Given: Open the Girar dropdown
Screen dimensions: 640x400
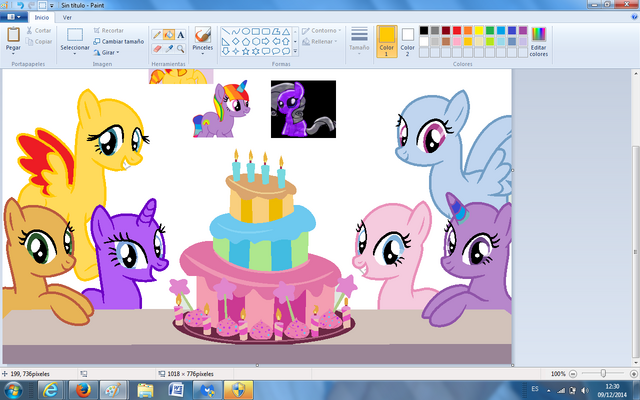Looking at the screenshot, I should (107, 52).
